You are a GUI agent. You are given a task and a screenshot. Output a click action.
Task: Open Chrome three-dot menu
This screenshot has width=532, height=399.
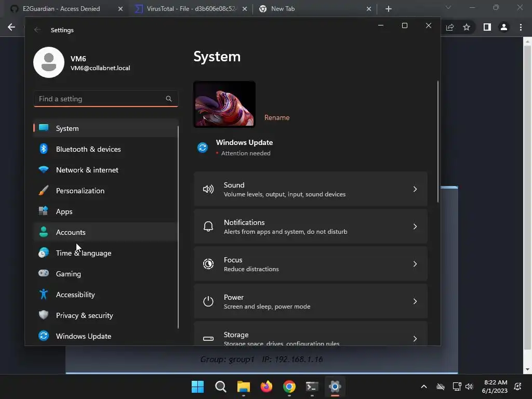point(521,27)
